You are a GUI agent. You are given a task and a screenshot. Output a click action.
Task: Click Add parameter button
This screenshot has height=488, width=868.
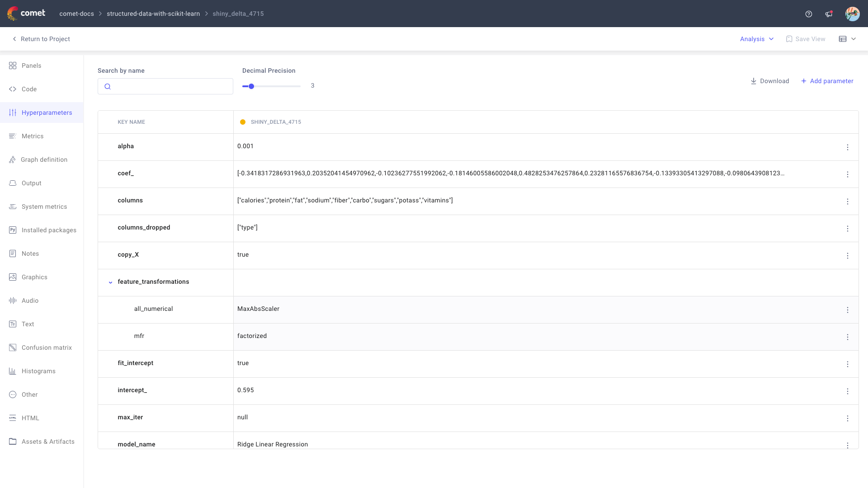[827, 81]
